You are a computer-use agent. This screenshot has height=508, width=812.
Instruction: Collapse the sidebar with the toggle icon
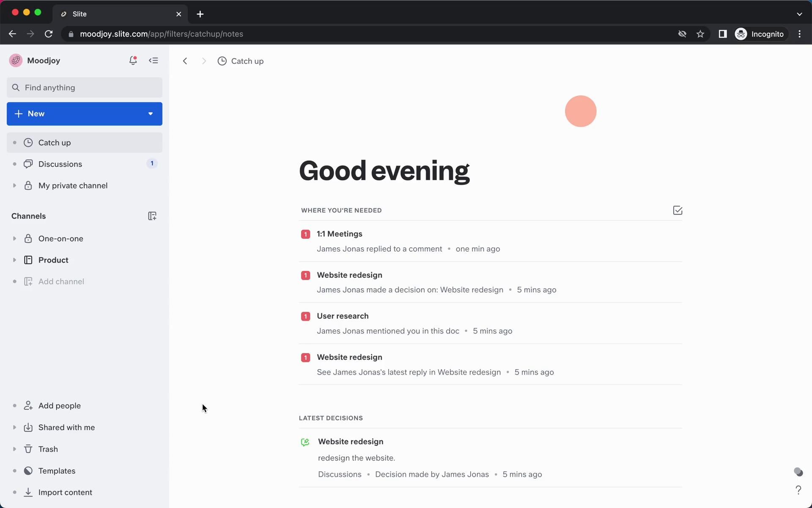(154, 61)
